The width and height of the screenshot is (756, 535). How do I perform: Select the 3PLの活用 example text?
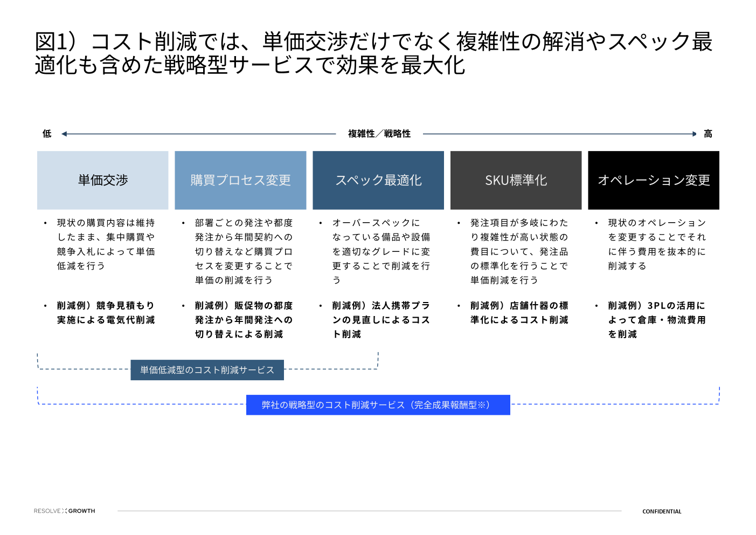click(x=656, y=320)
